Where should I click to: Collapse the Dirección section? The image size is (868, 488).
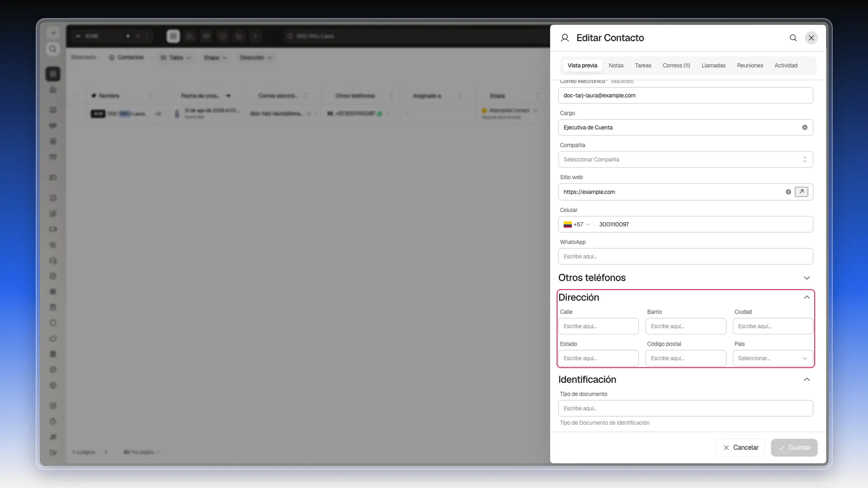(807, 297)
